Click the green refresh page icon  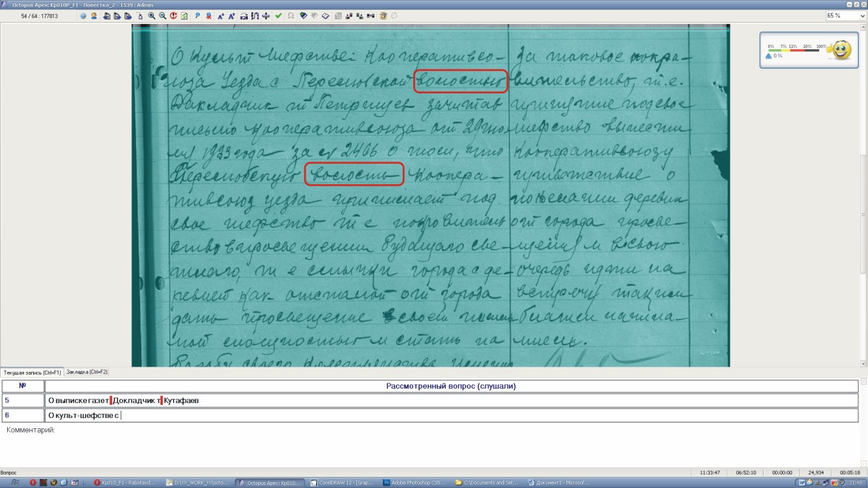point(184,16)
